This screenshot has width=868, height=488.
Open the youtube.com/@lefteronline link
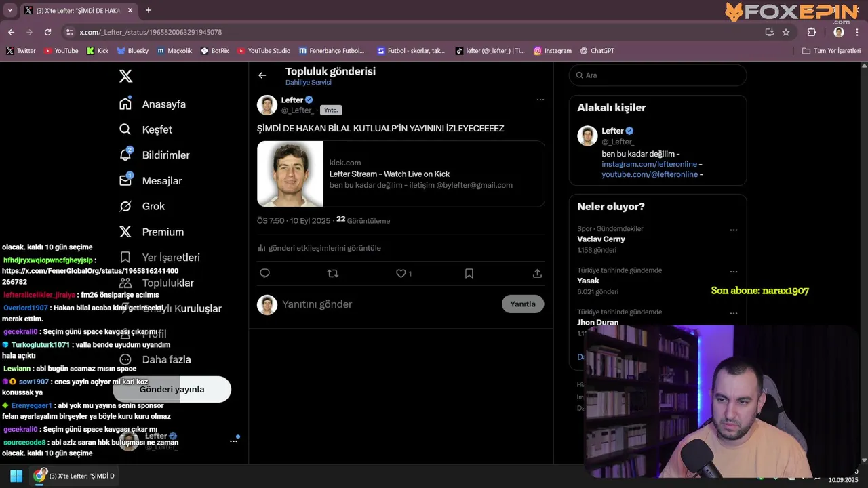click(x=650, y=174)
